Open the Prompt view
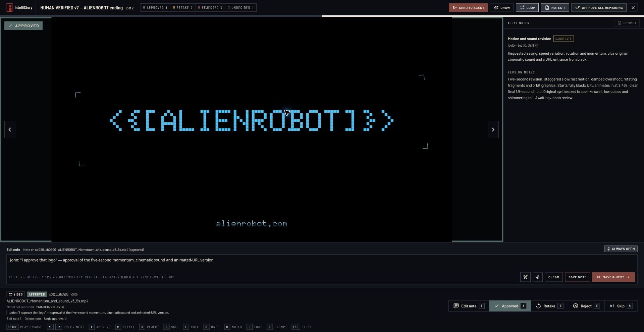 (627, 23)
